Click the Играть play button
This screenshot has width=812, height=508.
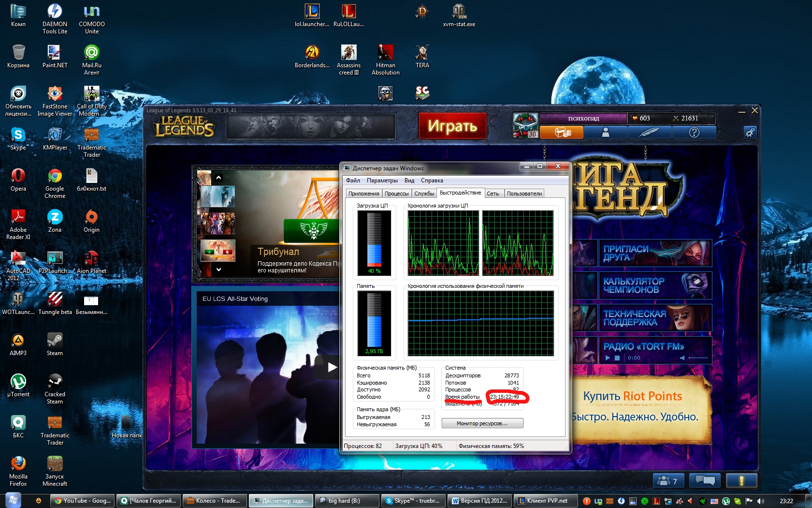point(452,126)
